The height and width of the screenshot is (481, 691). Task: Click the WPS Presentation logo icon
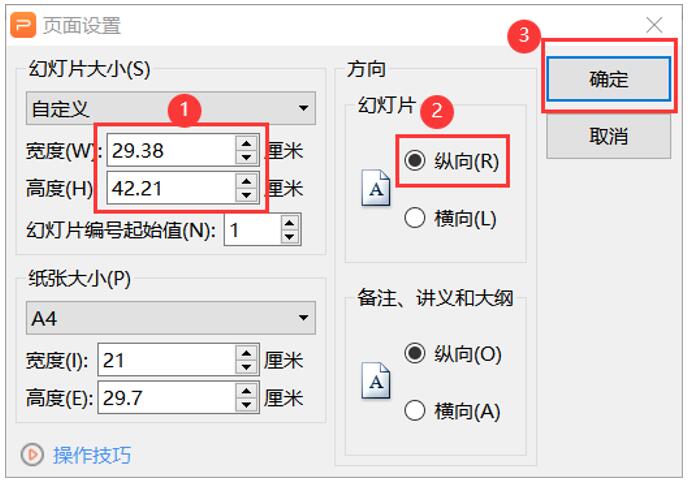pos(23,25)
